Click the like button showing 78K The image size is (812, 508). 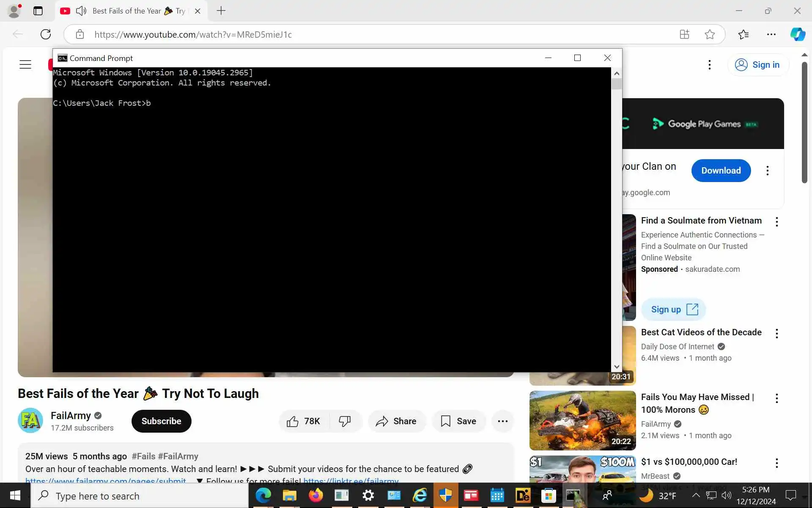point(303,421)
